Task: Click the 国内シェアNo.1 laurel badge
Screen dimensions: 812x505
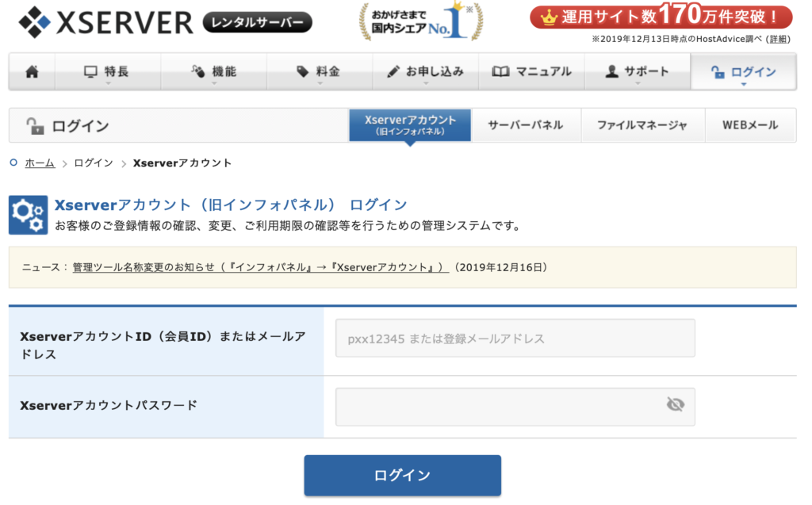Action: click(x=421, y=21)
